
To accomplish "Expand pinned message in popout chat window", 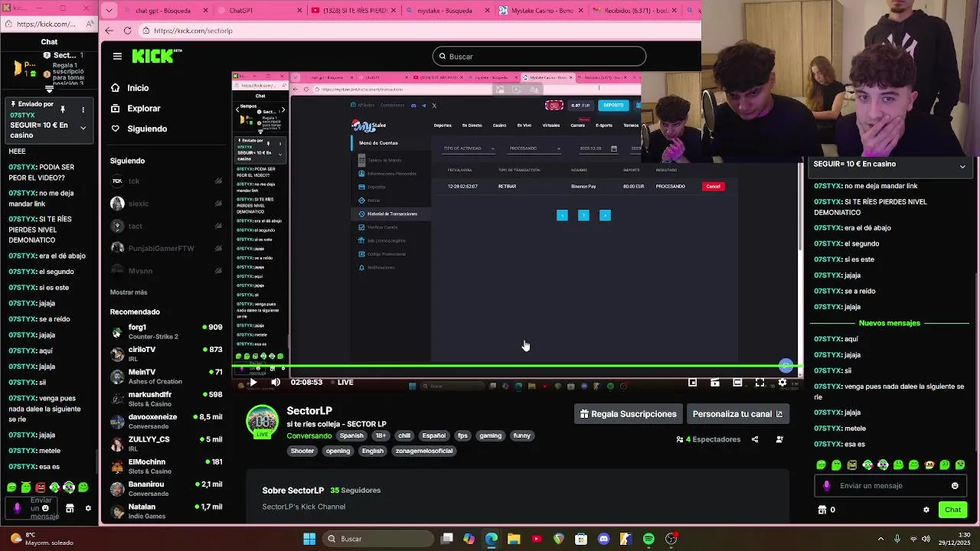I will pyautogui.click(x=83, y=128).
